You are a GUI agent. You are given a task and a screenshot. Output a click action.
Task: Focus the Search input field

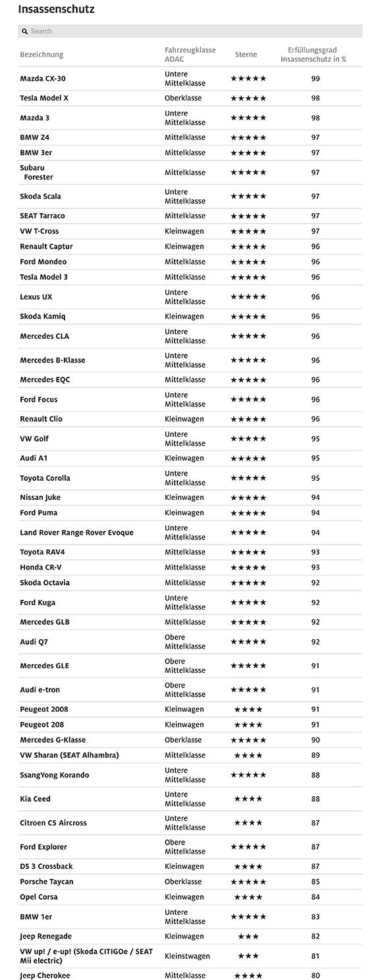(190, 32)
